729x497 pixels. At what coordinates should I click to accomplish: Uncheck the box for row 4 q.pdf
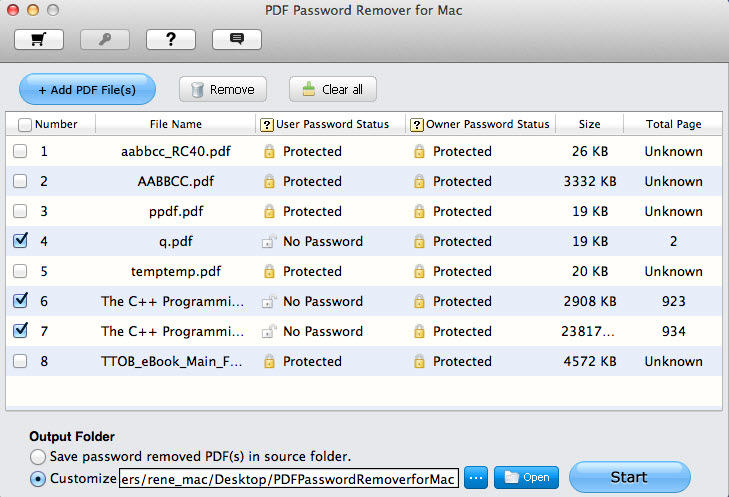tap(20, 240)
